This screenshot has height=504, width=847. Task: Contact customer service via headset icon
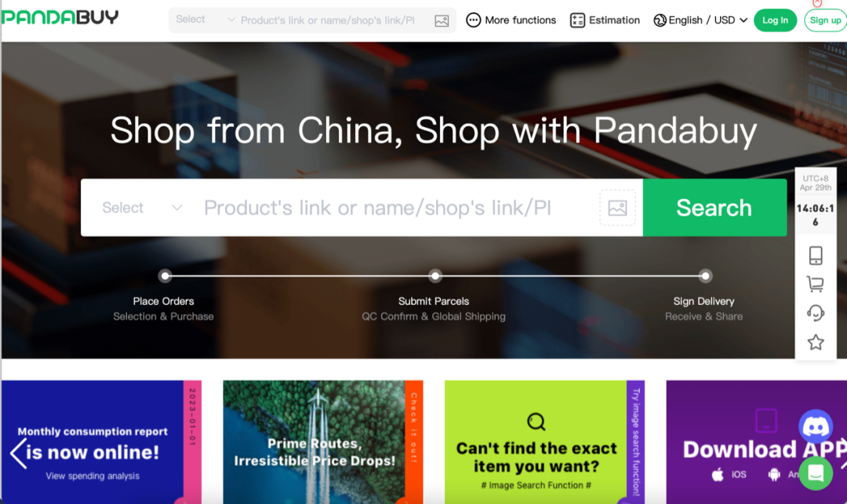pos(816,313)
